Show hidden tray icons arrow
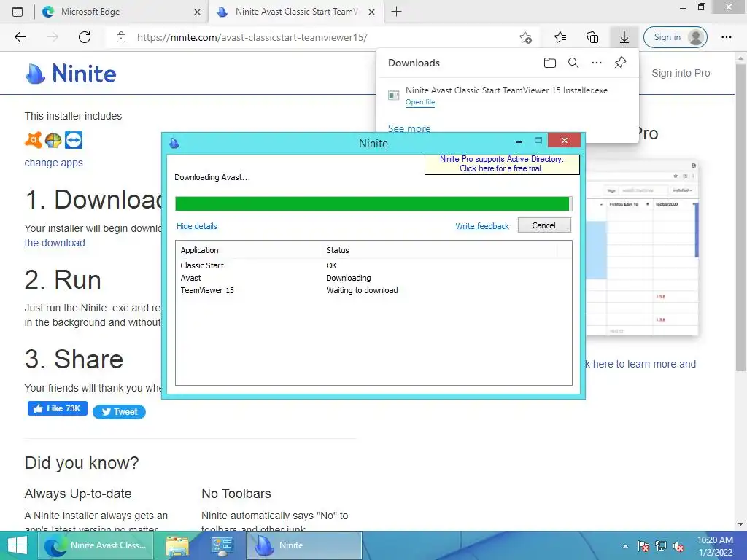 [625, 546]
